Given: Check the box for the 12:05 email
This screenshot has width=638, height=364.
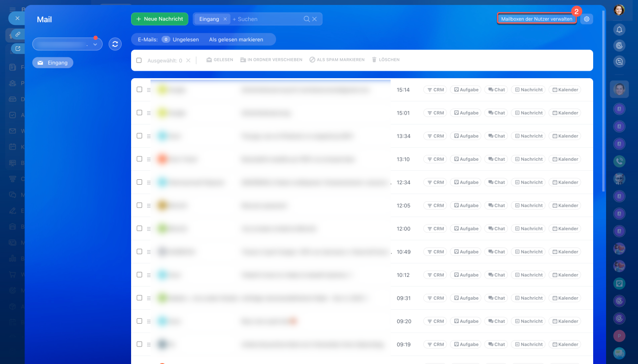Looking at the screenshot, I should coord(140,205).
